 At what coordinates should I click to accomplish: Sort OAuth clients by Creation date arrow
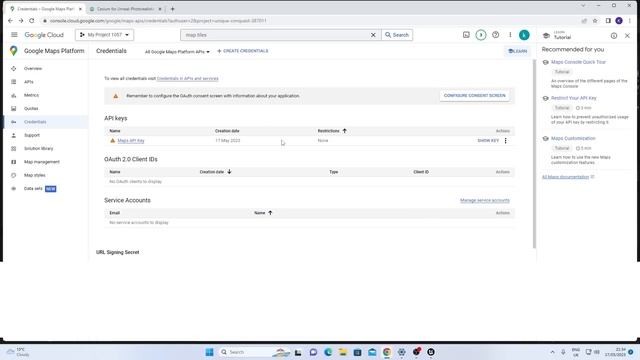(x=229, y=172)
